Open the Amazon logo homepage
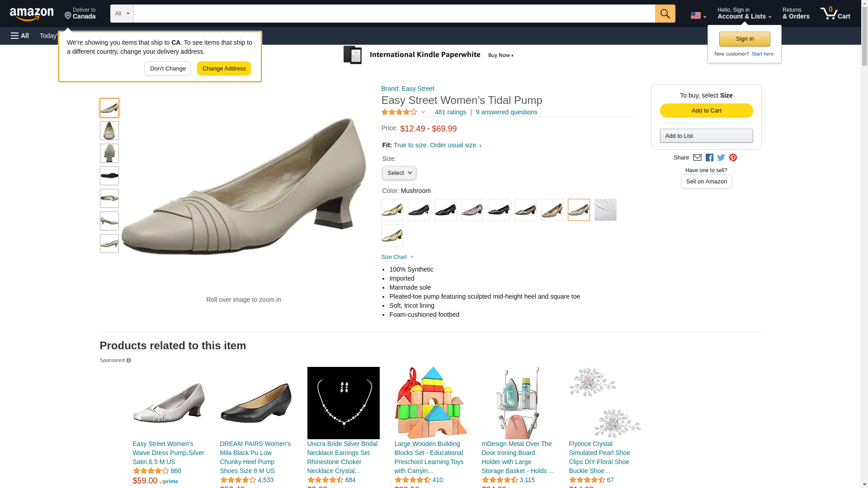The width and height of the screenshot is (868, 488). point(32,14)
